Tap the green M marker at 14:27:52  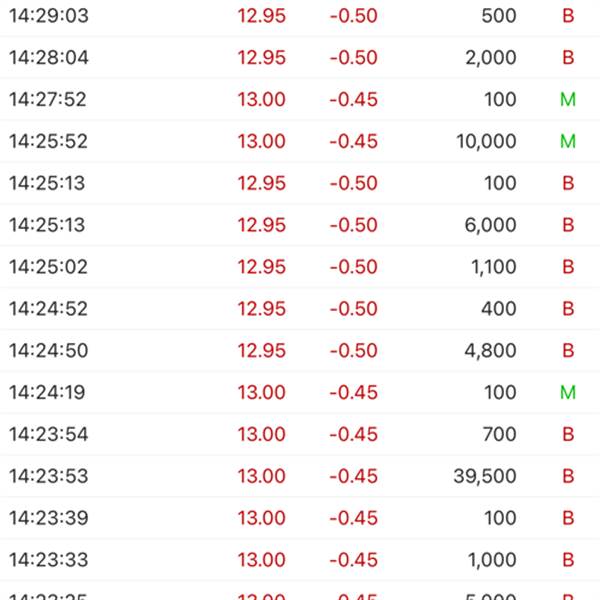(x=568, y=99)
